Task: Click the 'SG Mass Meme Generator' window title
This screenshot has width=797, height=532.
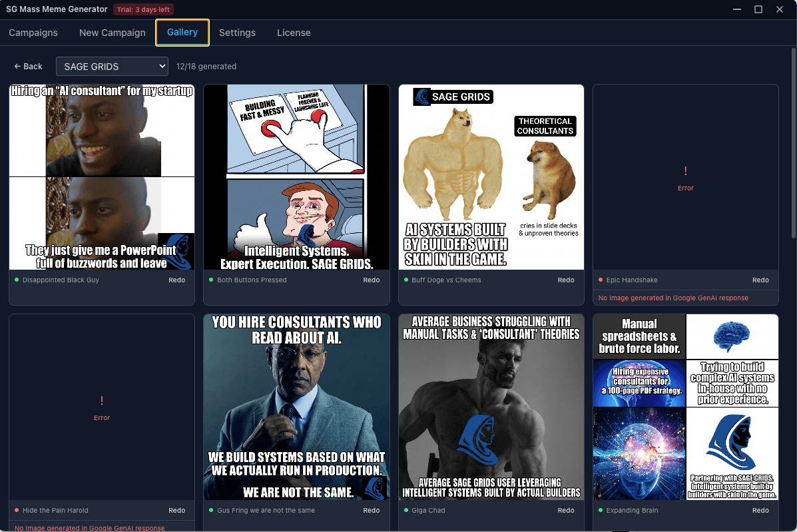Action: click(57, 9)
